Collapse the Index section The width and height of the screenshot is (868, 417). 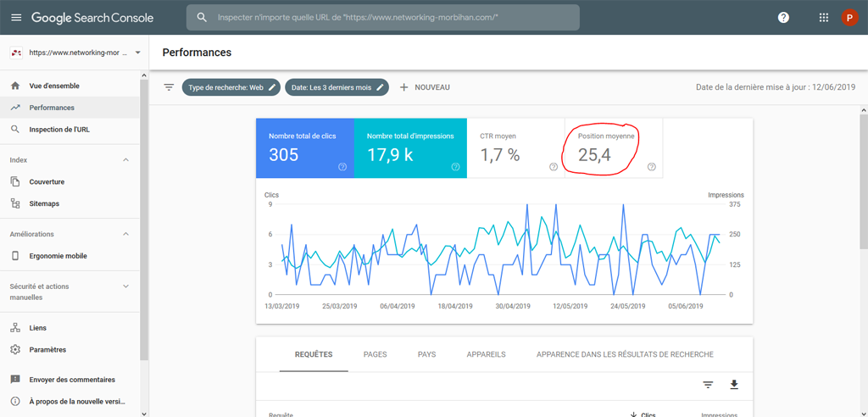[x=125, y=160]
